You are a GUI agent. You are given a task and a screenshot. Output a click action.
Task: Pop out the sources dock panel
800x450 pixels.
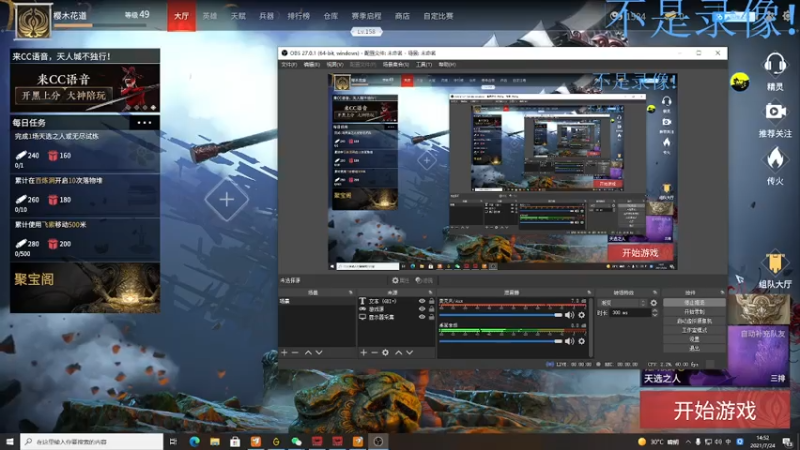(x=430, y=292)
